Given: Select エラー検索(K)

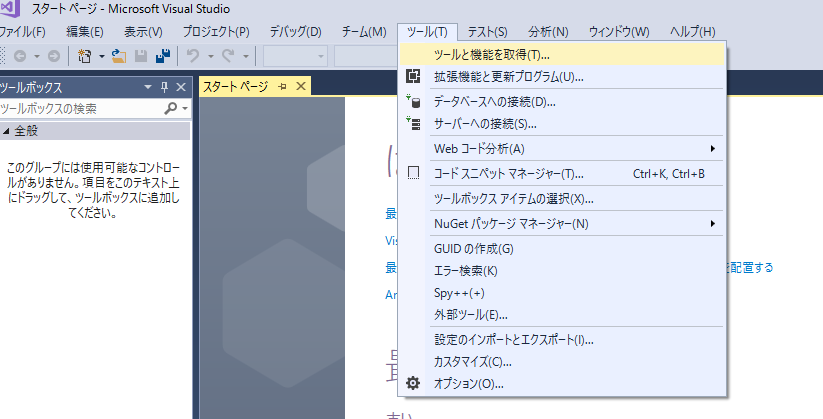Looking at the screenshot, I should coord(562,271).
